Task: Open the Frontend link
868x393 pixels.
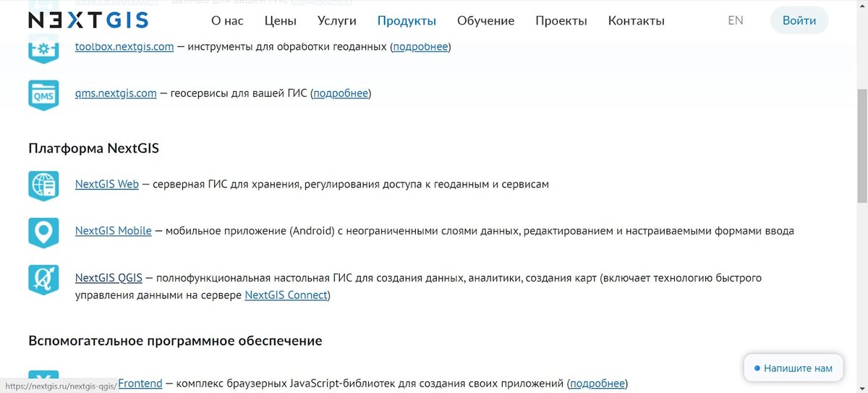Action: point(140,384)
